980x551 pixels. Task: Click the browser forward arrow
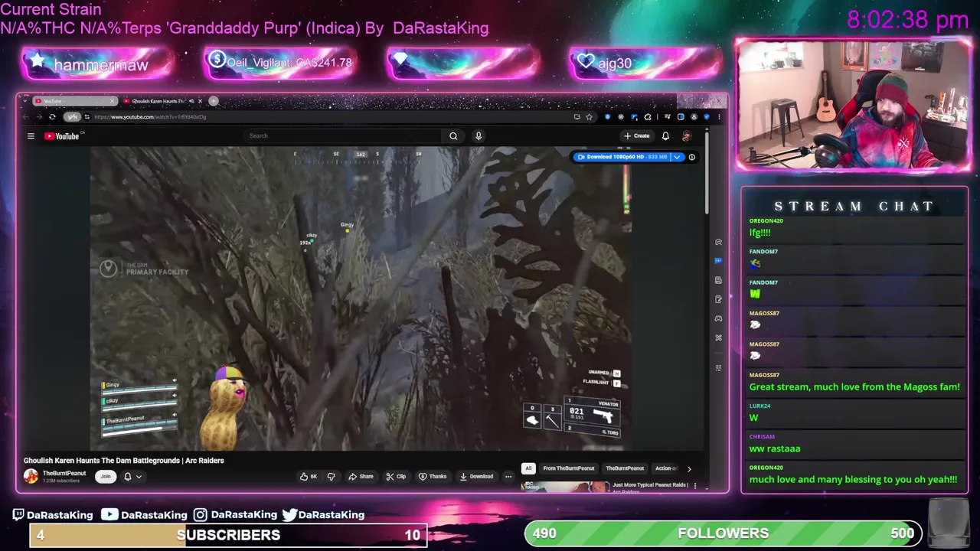click(x=38, y=117)
